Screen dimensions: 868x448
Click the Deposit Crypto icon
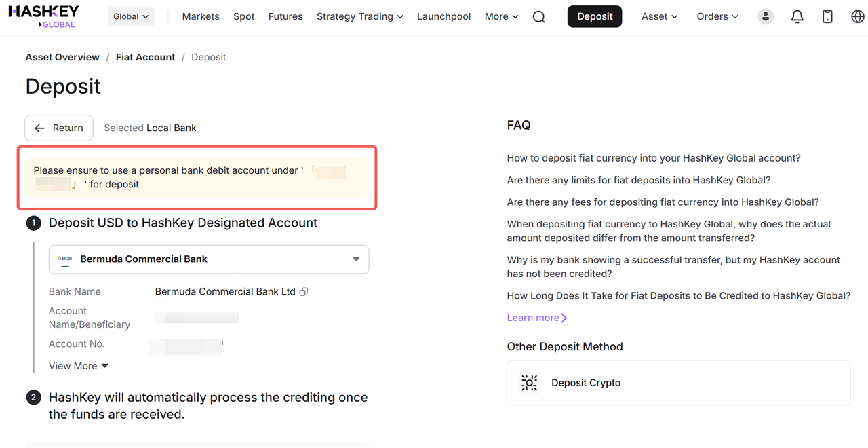click(529, 383)
